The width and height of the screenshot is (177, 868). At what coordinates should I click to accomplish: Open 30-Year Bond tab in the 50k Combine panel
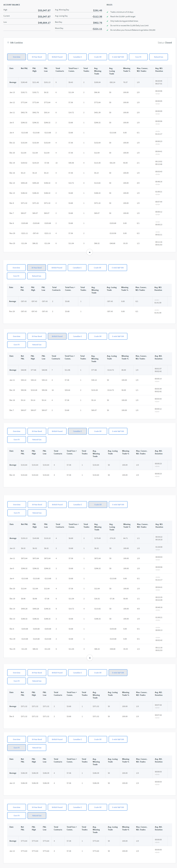37,57
